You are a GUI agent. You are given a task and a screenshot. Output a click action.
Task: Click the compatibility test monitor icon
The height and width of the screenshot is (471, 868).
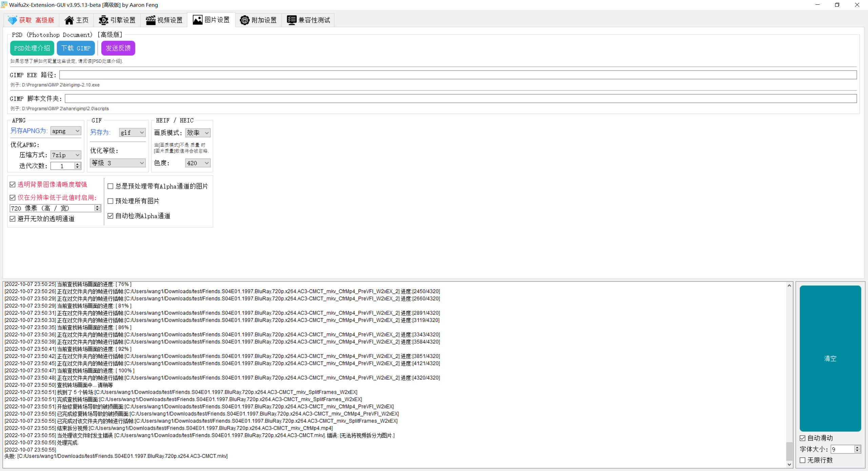(x=291, y=20)
